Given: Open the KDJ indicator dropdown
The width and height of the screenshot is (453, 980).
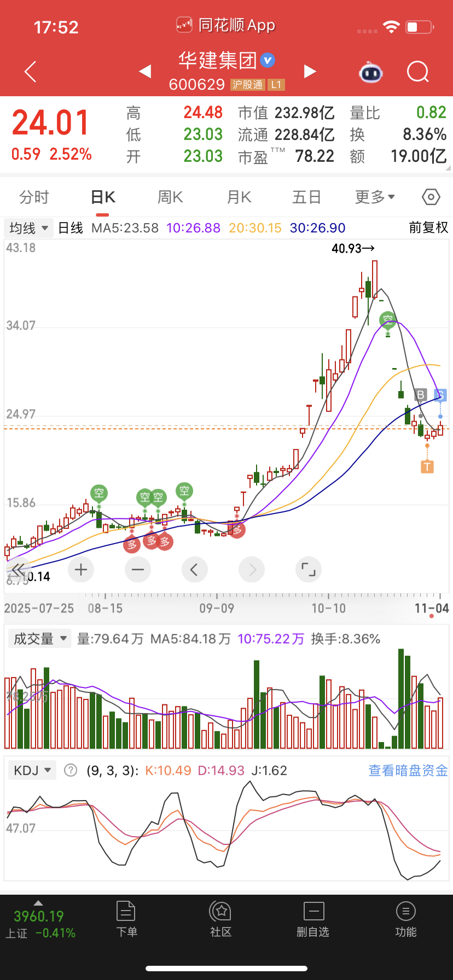Looking at the screenshot, I should (32, 771).
